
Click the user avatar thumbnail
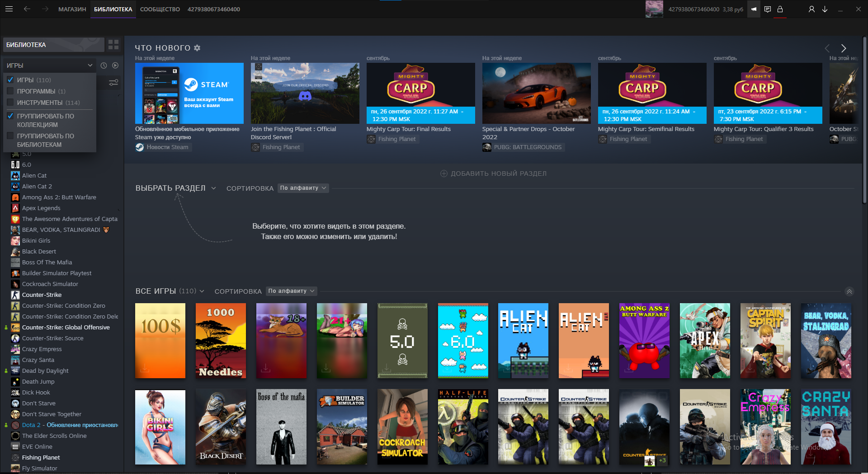654,9
